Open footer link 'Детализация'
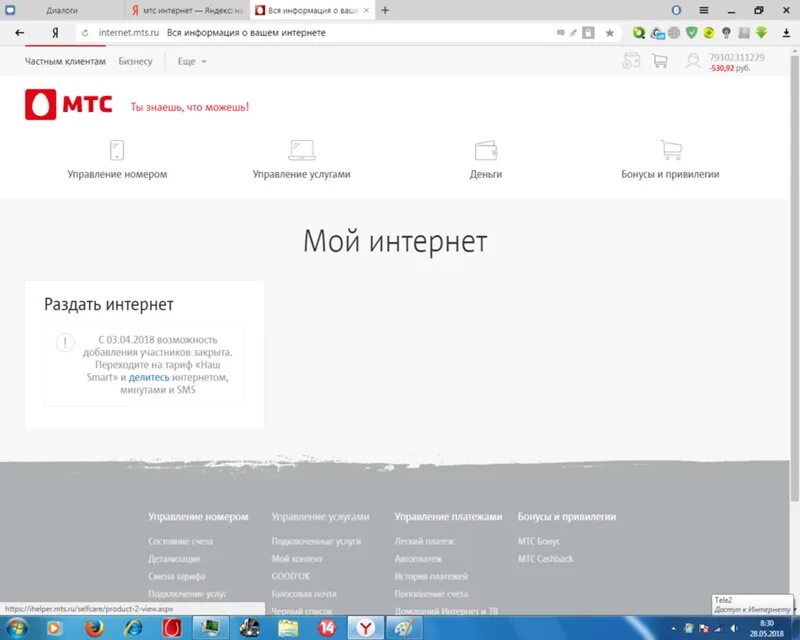The image size is (800, 640). (x=174, y=559)
